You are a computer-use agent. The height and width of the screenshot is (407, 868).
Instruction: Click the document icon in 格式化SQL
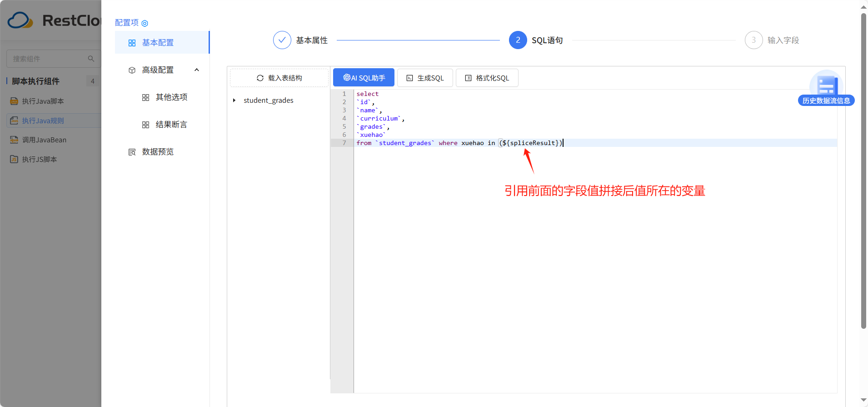(x=468, y=78)
